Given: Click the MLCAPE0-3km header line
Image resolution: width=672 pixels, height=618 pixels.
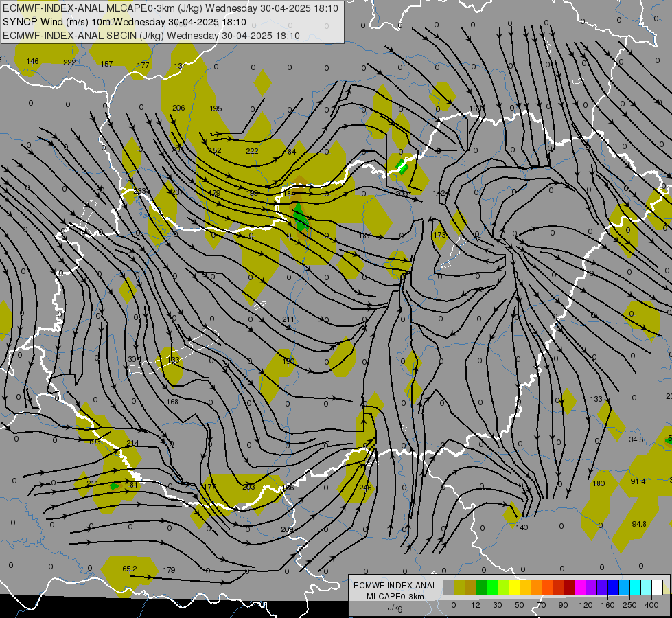Looking at the screenshot, I should point(170,8).
